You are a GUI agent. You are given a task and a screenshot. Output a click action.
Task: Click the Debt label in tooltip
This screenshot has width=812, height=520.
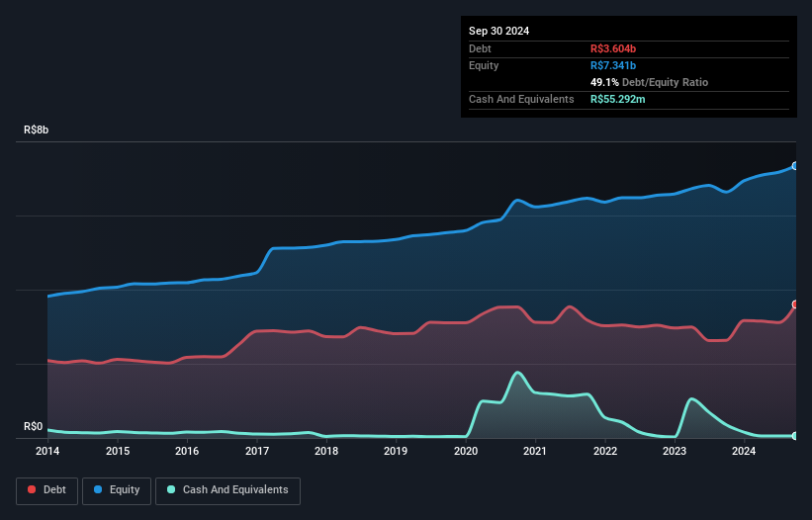point(480,48)
